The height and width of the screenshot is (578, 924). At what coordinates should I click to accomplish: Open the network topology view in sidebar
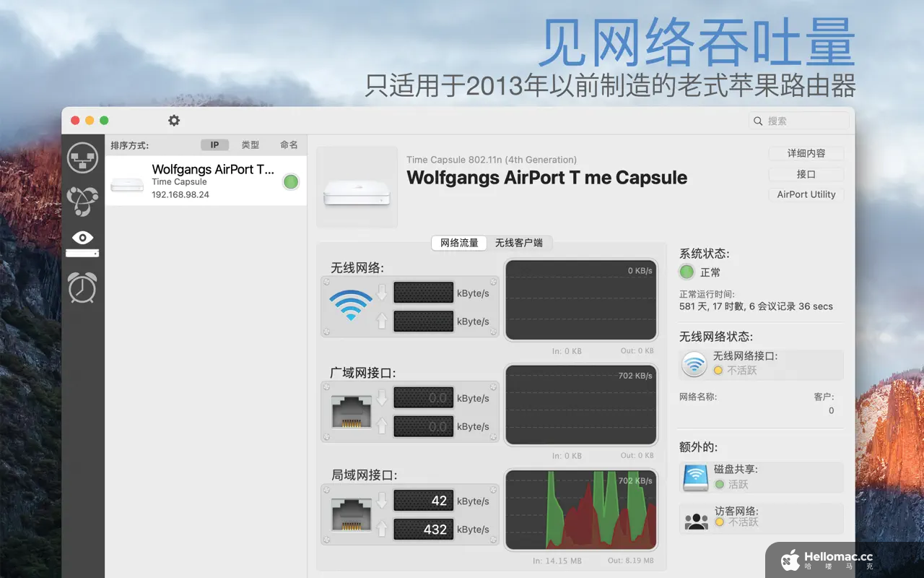(82, 158)
